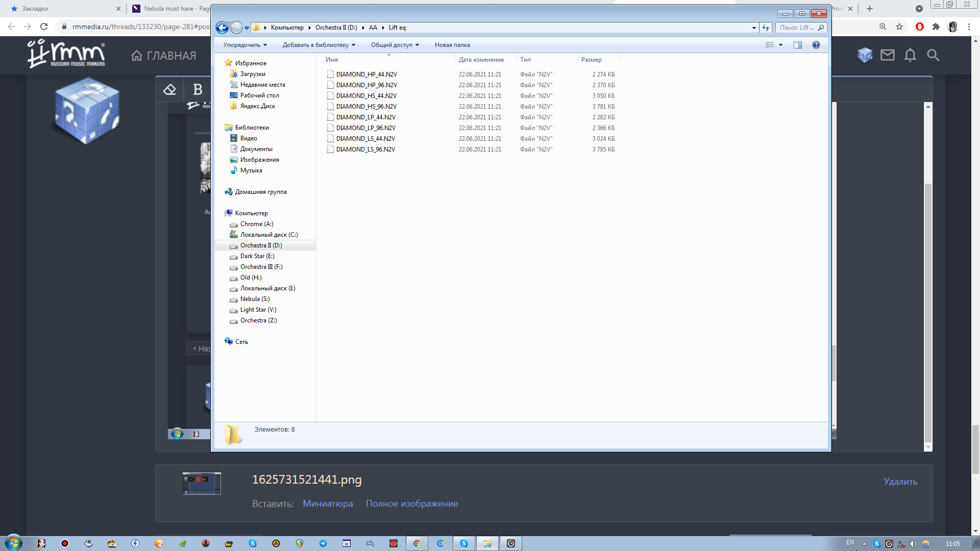Bookmark page with Chrome star icon
The width and height of the screenshot is (980, 551).
point(899,27)
